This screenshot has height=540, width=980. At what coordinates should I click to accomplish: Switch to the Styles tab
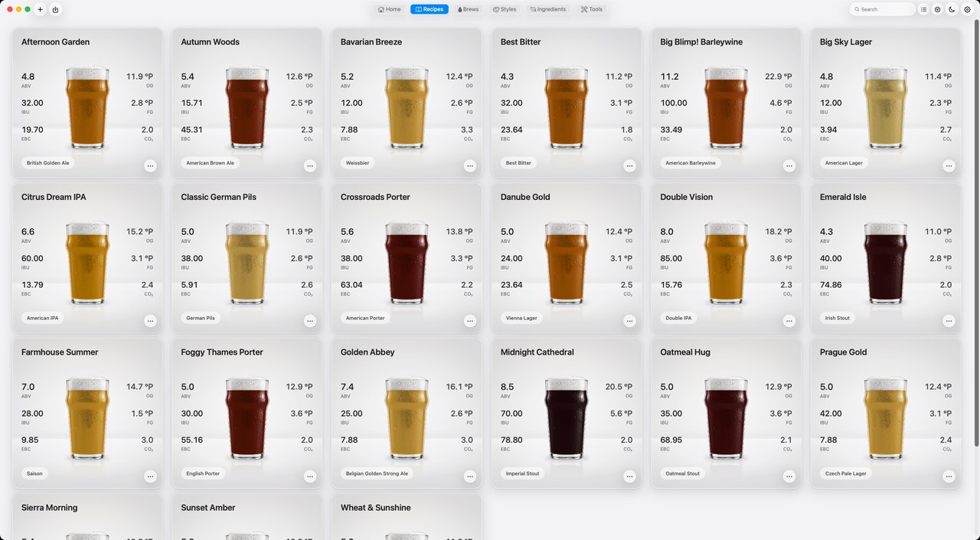coord(505,9)
